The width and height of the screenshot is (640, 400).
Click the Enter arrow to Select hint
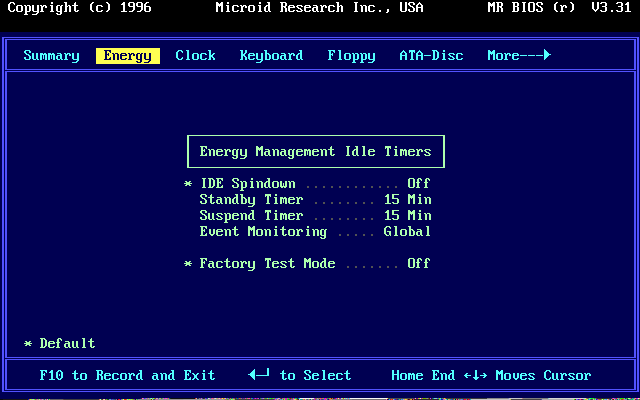click(x=300, y=375)
